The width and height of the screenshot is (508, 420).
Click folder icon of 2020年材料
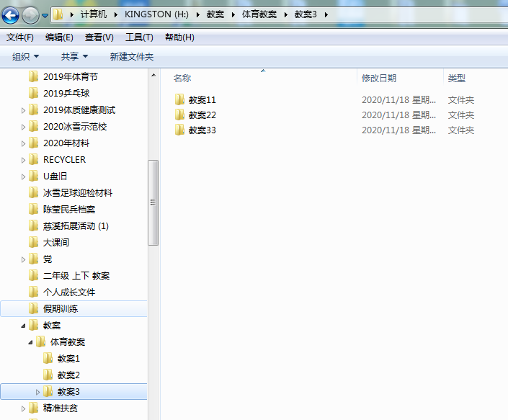[34, 143]
